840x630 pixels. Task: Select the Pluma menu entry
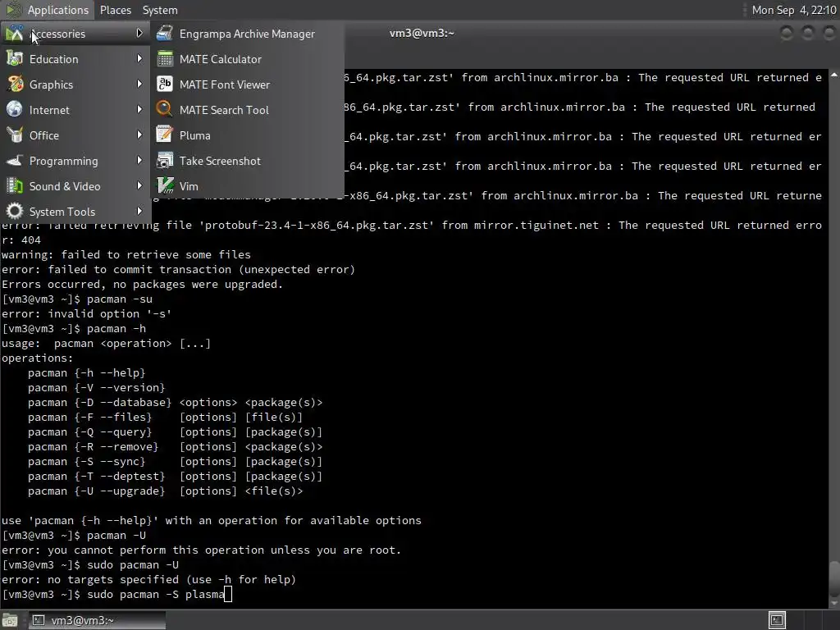point(247,135)
